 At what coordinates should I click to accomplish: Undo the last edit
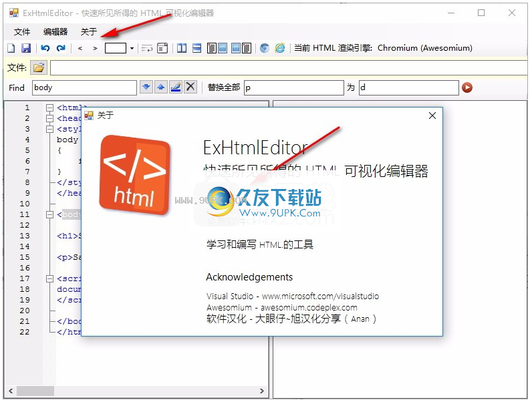(x=45, y=48)
